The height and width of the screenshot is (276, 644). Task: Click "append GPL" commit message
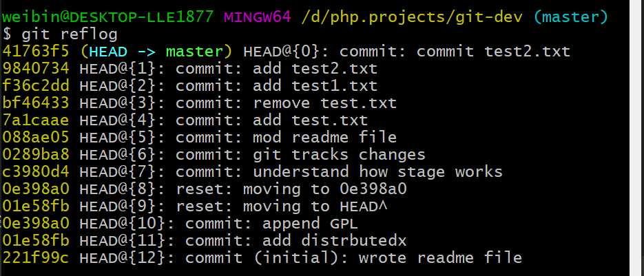tap(310, 224)
